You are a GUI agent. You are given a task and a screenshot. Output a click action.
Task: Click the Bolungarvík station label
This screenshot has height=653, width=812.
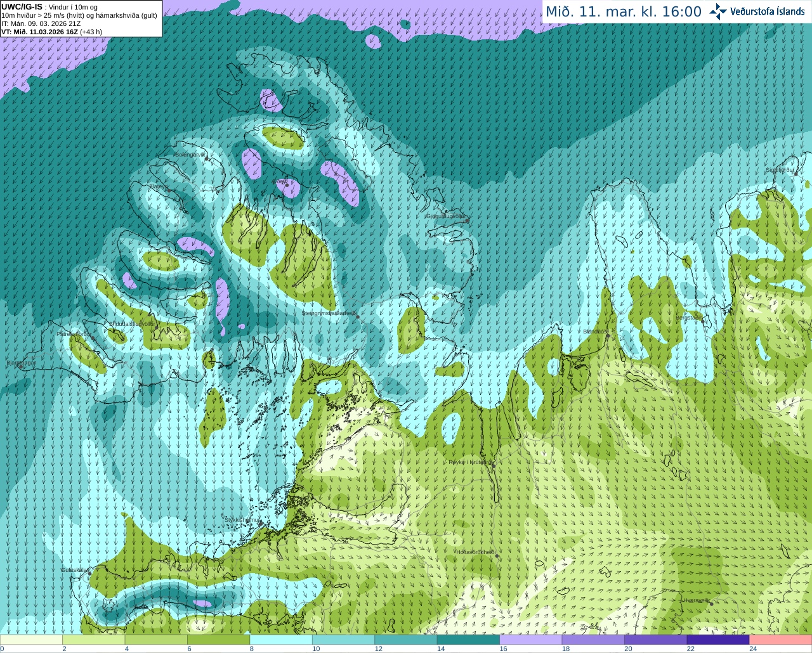pyautogui.click(x=192, y=155)
